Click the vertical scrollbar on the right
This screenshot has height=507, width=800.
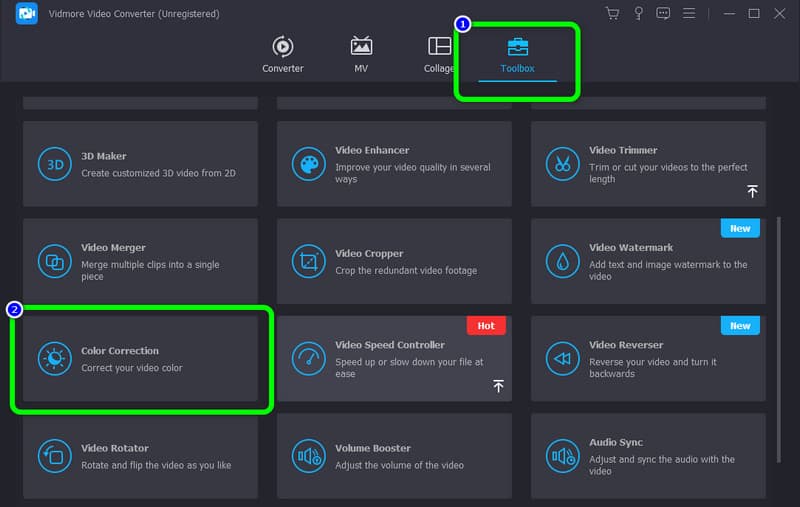pos(781,300)
